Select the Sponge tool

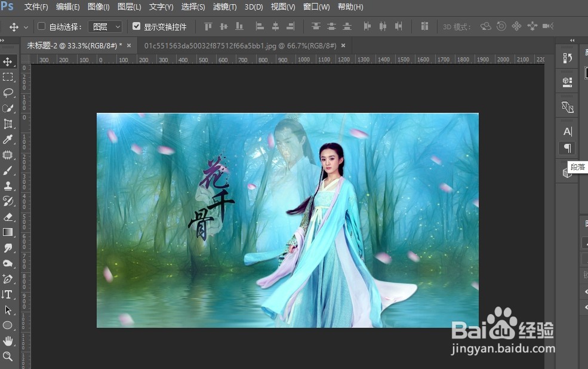8,263
